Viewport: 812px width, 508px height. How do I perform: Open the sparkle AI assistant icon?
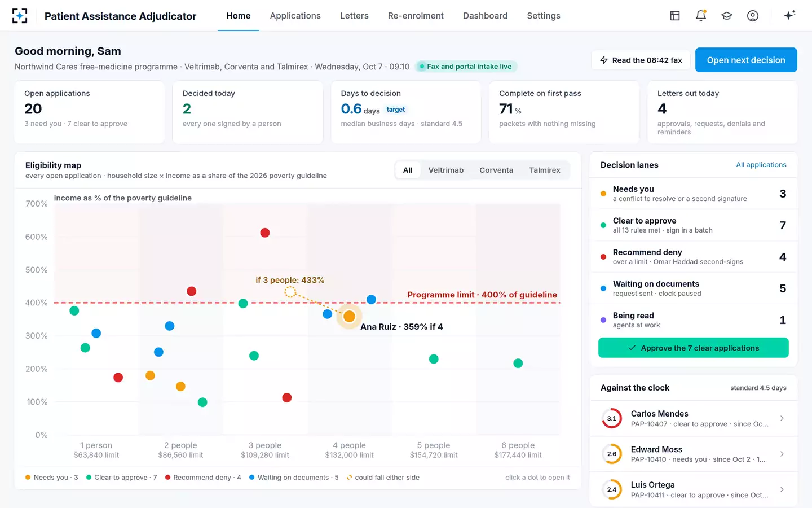coord(789,15)
